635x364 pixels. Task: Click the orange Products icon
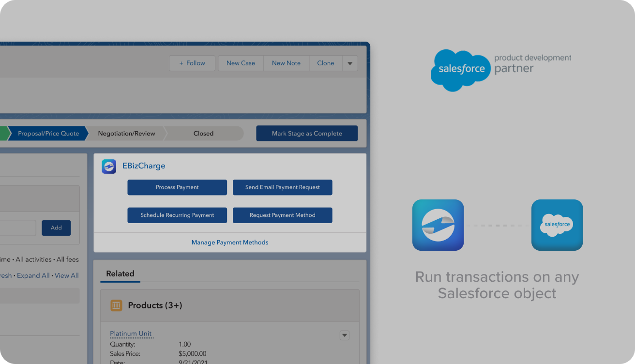[x=116, y=305]
